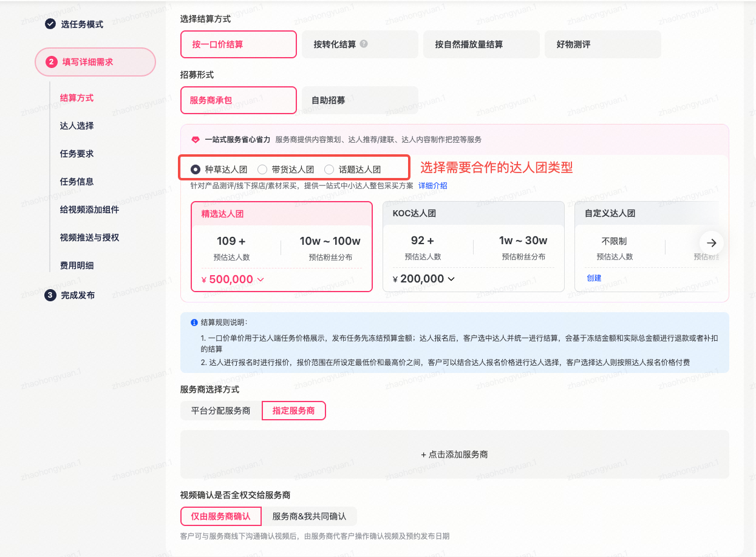Screen dimensions: 756x557
Task: Click help icon beside 按转化结算
Action: pyautogui.click(x=364, y=44)
